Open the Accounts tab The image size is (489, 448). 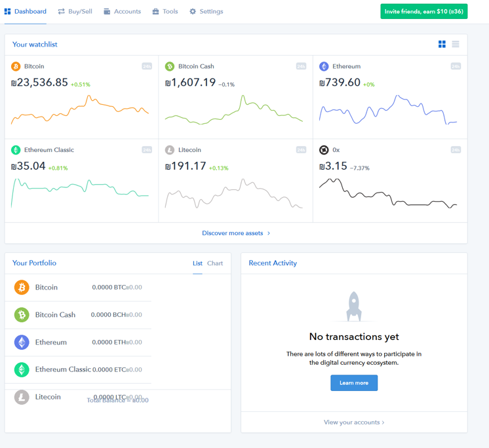coord(122,12)
